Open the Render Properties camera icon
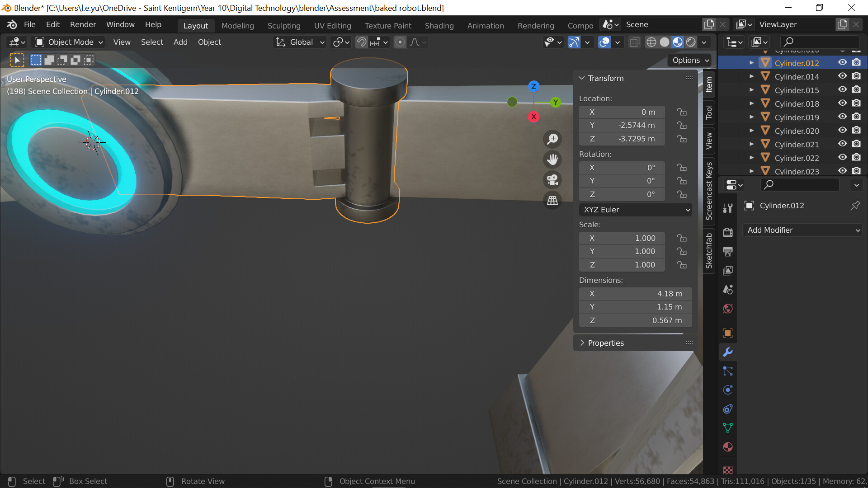 pos(727,232)
